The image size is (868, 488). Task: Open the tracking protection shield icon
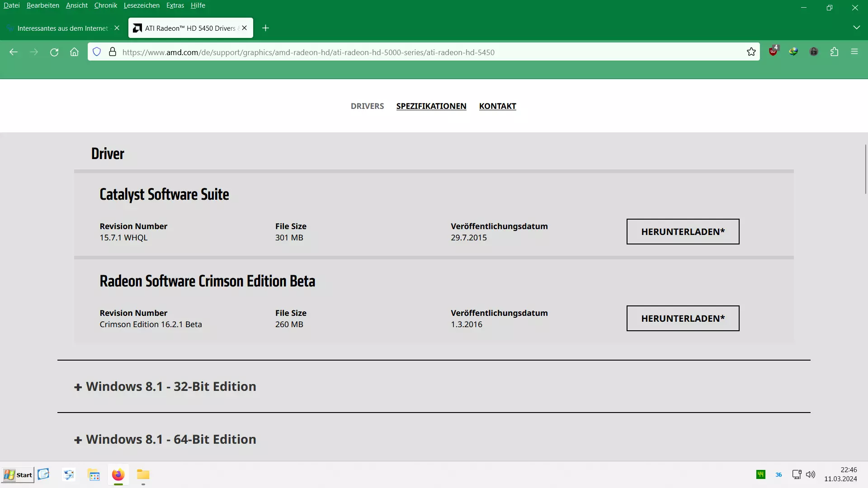[x=97, y=52]
